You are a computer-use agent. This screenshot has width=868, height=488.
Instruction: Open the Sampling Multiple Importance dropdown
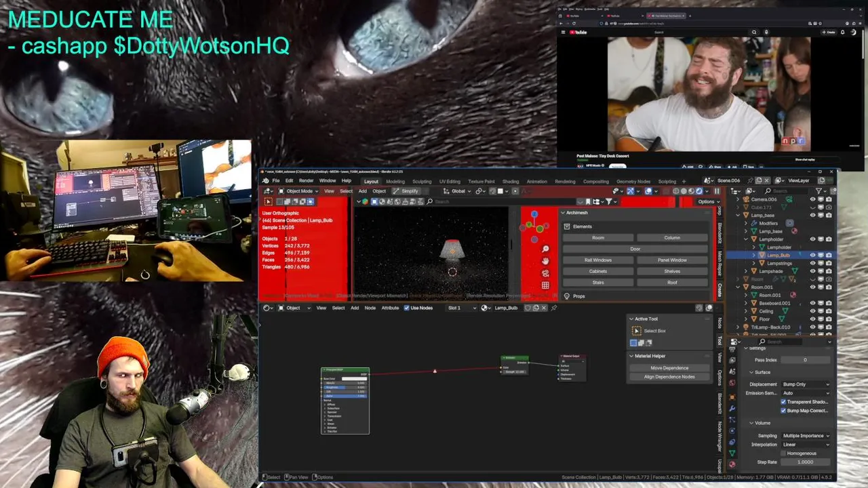point(806,436)
